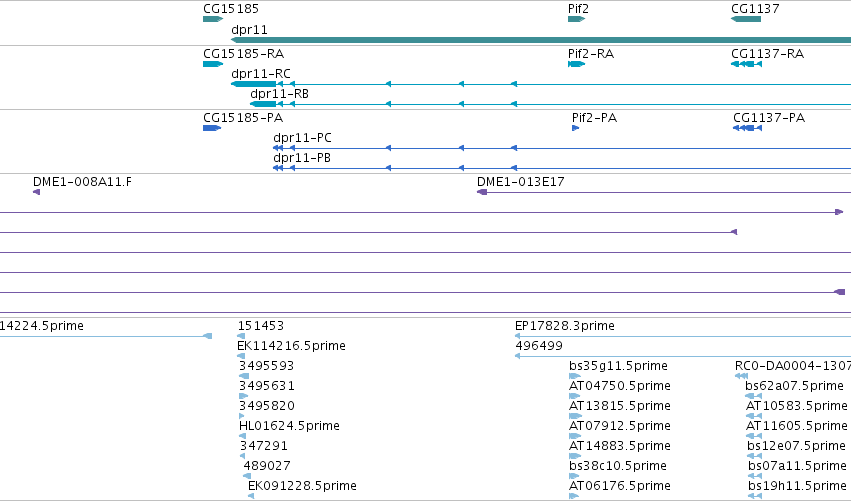Image resolution: width=851 pixels, height=501 pixels.
Task: Click the 496499 feature label
Action: (x=538, y=346)
